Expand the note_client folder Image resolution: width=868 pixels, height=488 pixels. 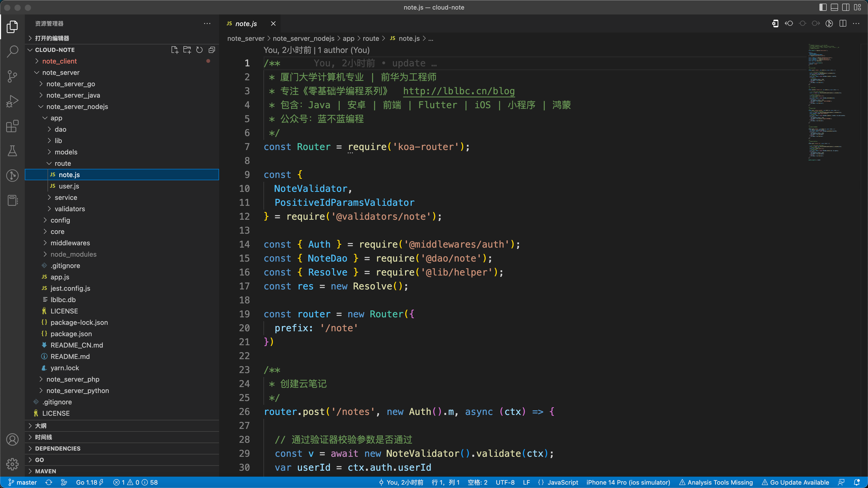[x=60, y=61]
